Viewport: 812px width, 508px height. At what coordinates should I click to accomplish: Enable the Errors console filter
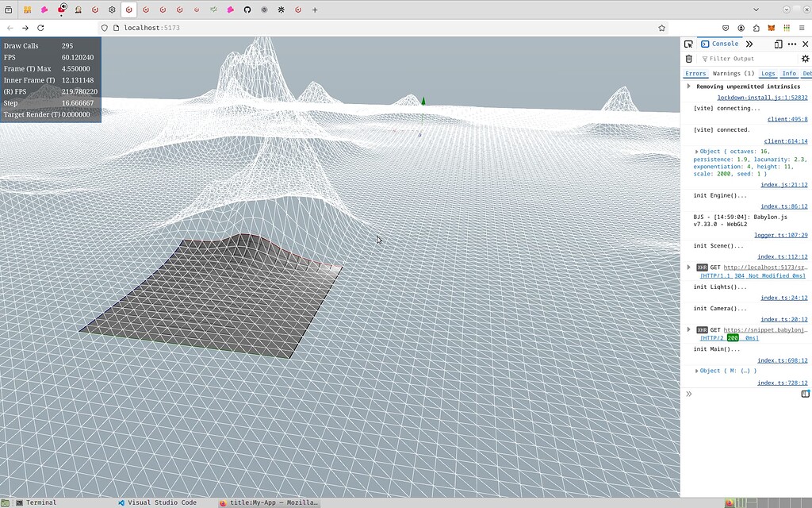coord(695,73)
